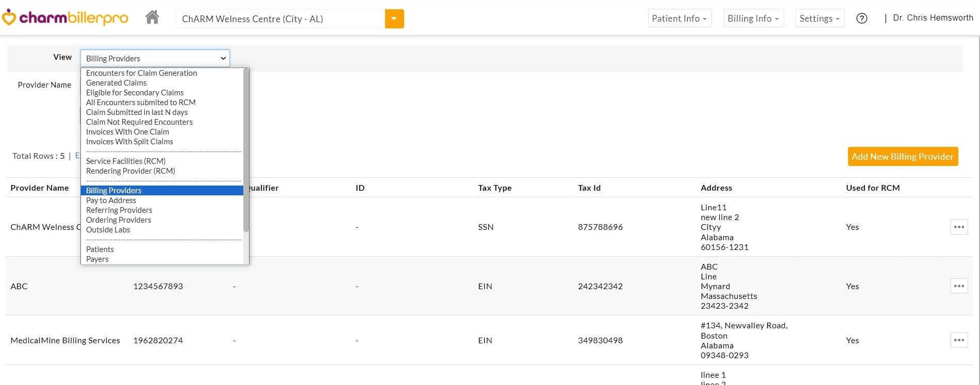The height and width of the screenshot is (385, 980).
Task: Expand the facility selector orange arrow
Action: pos(394,19)
